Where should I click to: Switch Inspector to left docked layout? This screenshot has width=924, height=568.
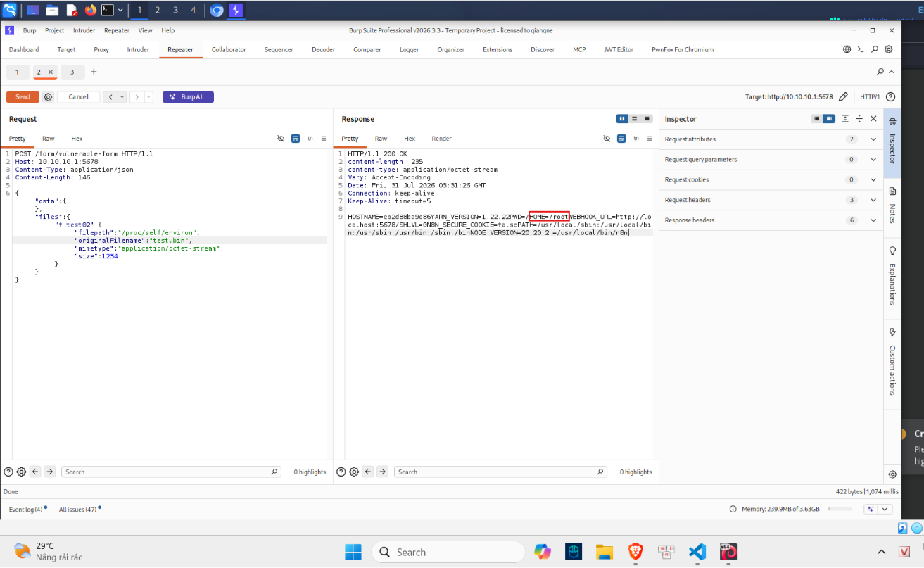click(817, 119)
